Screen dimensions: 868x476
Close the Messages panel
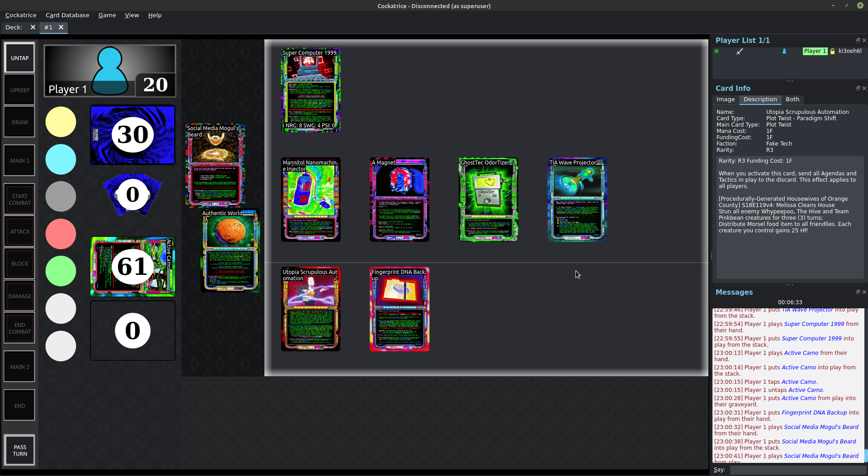click(864, 292)
